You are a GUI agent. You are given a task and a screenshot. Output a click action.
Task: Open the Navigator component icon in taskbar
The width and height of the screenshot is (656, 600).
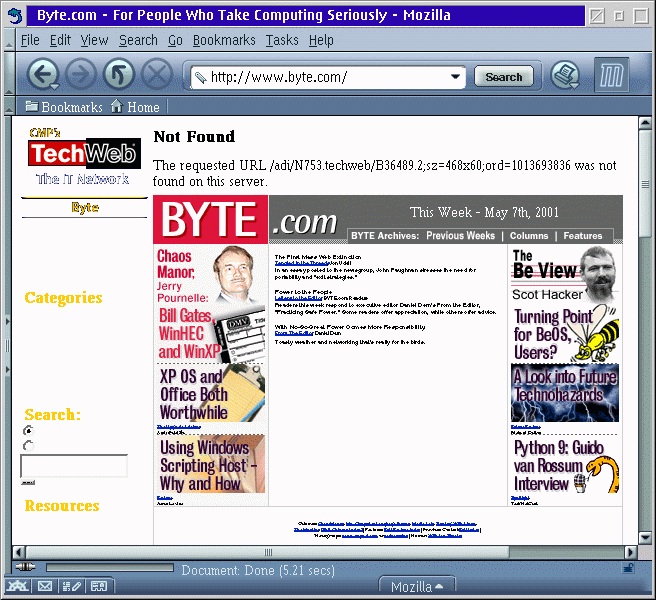click(17, 586)
